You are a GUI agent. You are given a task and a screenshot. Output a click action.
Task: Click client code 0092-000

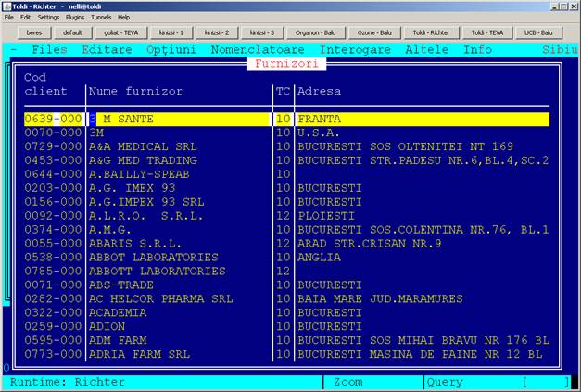click(x=53, y=216)
